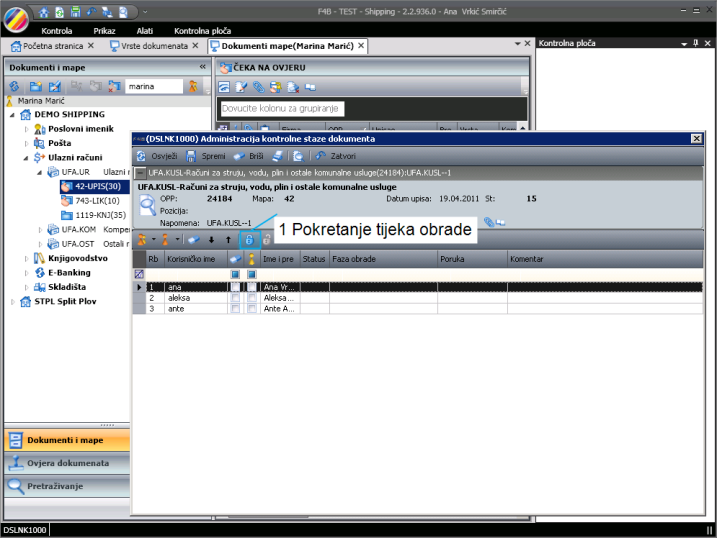Collapse the Ulazni računi tree node
Viewport: 717px width, 538px height.
pos(24,158)
